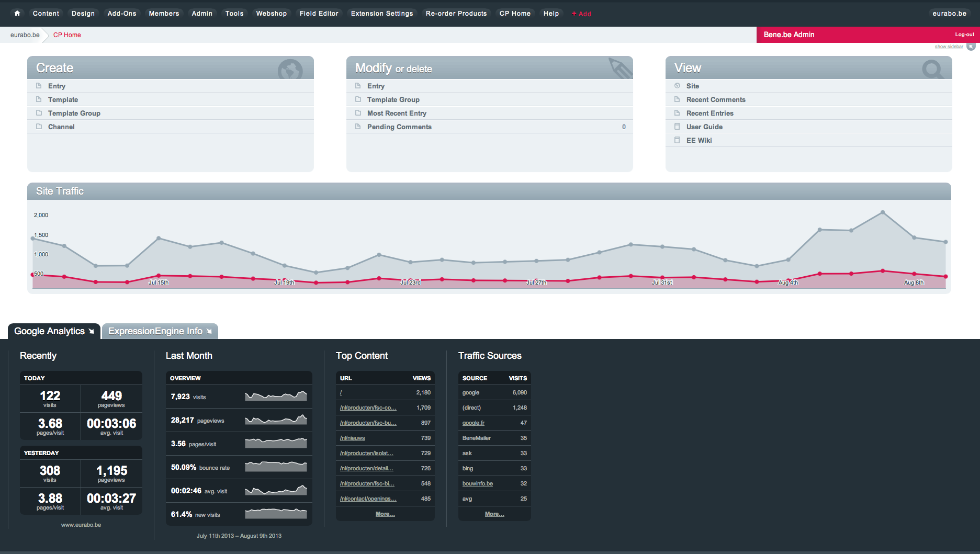The height and width of the screenshot is (554, 980).
Task: Click the book icon beside EE Wiki
Action: [677, 140]
